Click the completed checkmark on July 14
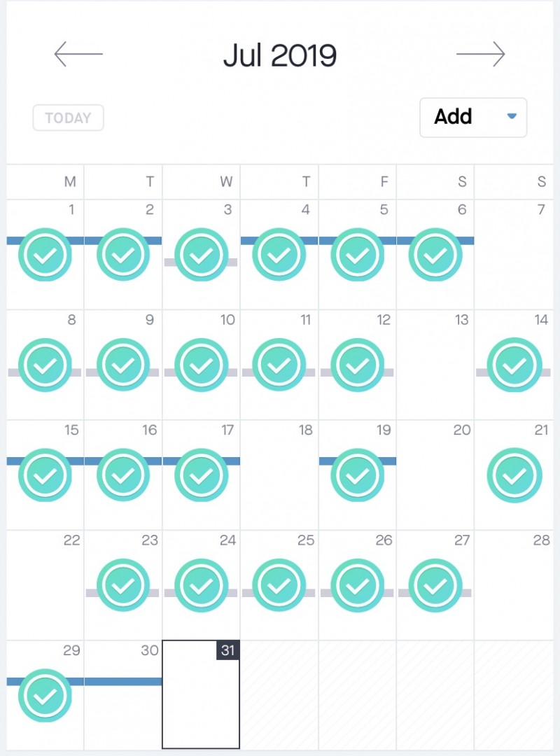 (514, 365)
